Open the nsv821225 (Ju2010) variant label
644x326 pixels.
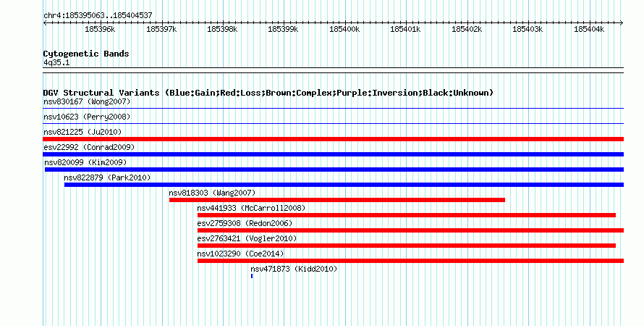(82, 132)
